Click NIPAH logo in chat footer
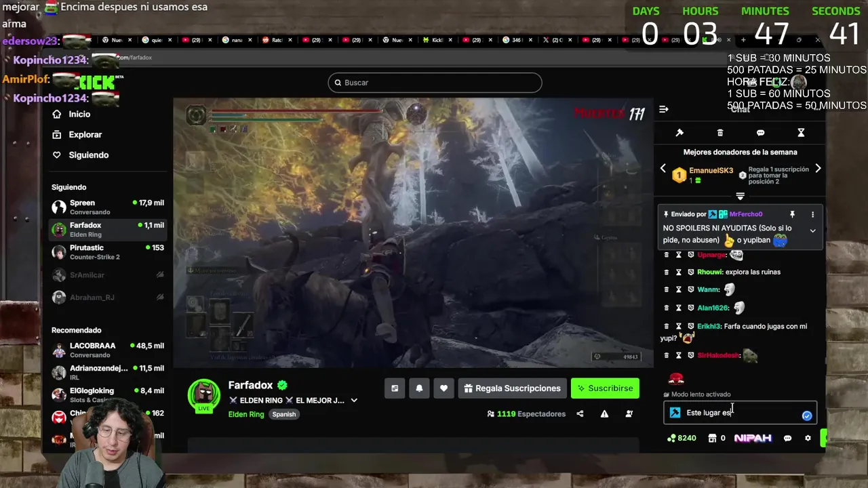Image resolution: width=868 pixels, height=488 pixels. tap(753, 438)
